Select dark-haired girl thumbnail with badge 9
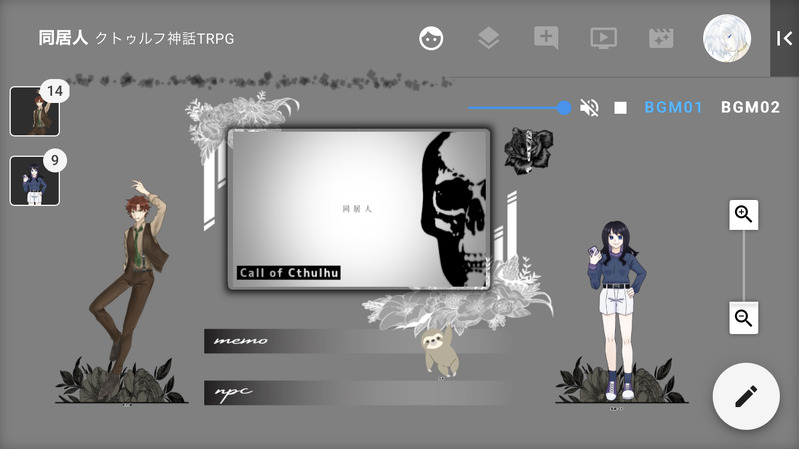Screen dimensions: 799x449 pos(35,181)
